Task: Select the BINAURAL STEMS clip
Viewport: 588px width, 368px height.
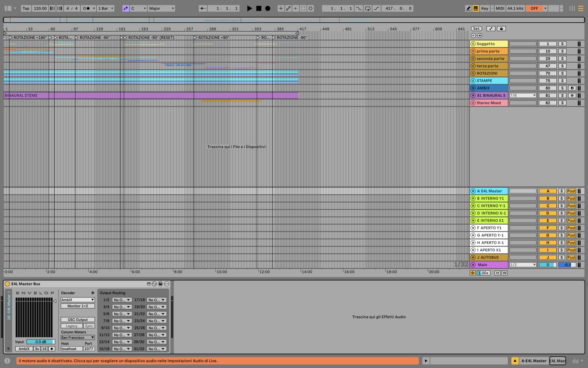Action: [x=151, y=95]
